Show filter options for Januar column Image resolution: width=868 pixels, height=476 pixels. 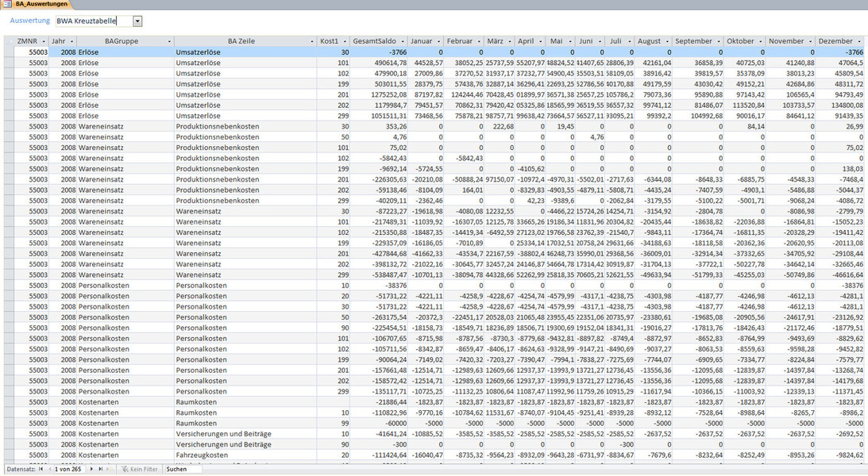[439, 41]
